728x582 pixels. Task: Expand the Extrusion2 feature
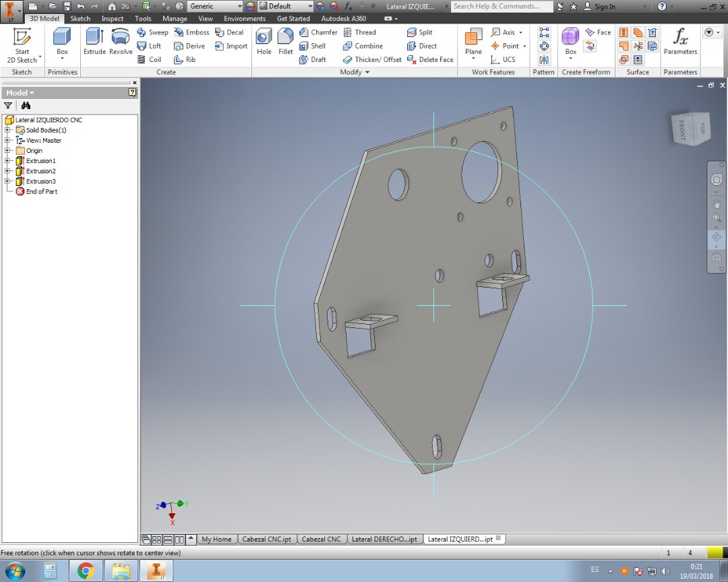click(x=7, y=171)
